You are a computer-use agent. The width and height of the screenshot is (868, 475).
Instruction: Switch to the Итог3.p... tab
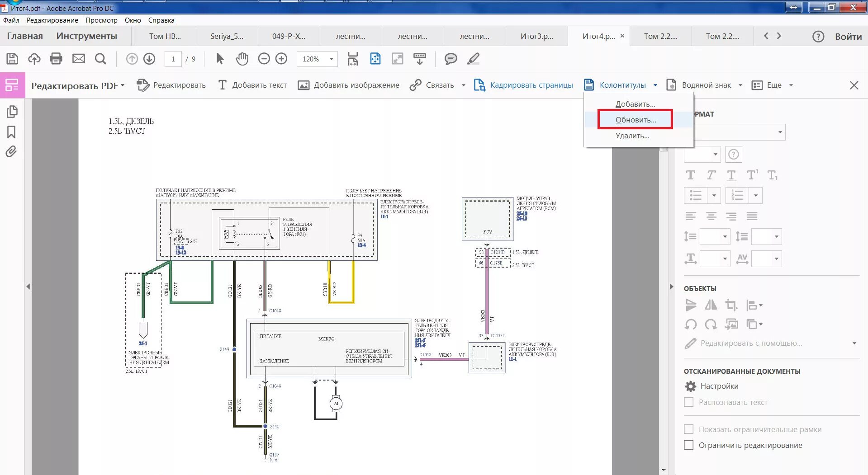[x=537, y=36]
